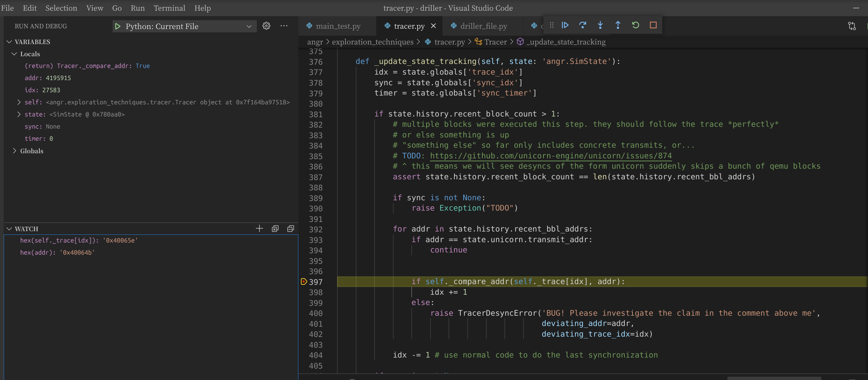This screenshot has height=380, width=868.
Task: Select the tracer.py editor tab
Action: tap(409, 26)
